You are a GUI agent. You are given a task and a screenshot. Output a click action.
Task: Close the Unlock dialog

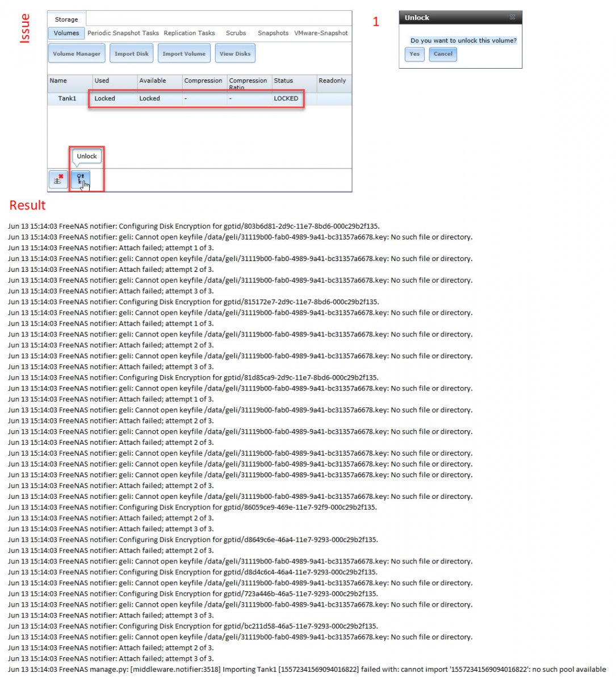(512, 18)
